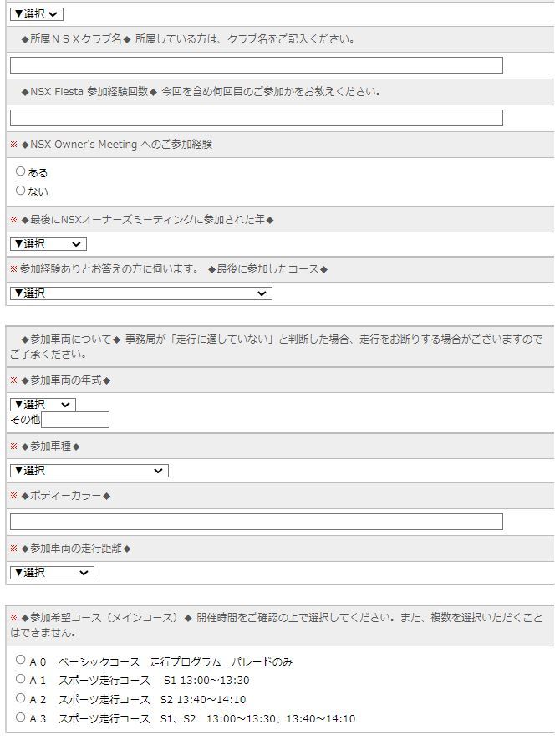560x740 pixels.
Task: Choose course A3 S1、S2 radio button
Action: [x=21, y=717]
